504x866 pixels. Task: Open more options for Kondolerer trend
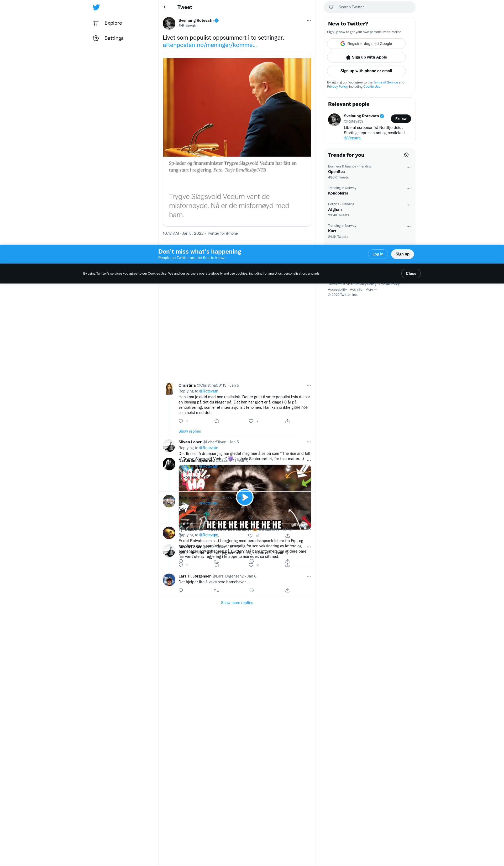408,189
